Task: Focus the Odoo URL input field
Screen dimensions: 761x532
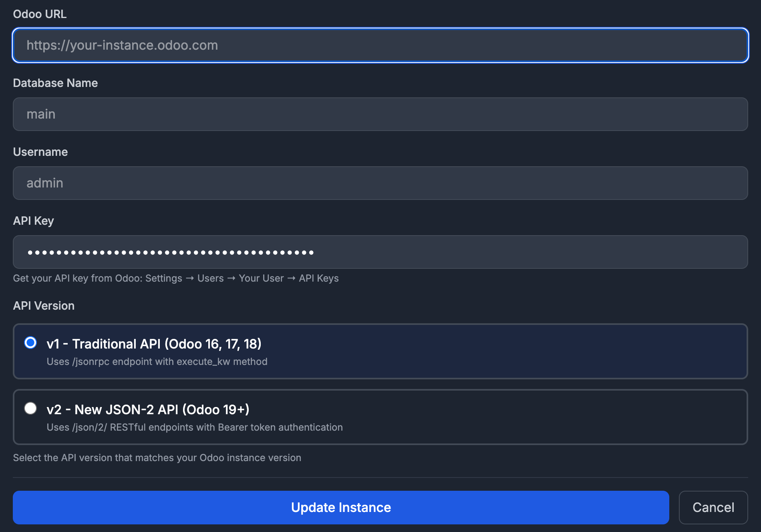Action: [380, 45]
